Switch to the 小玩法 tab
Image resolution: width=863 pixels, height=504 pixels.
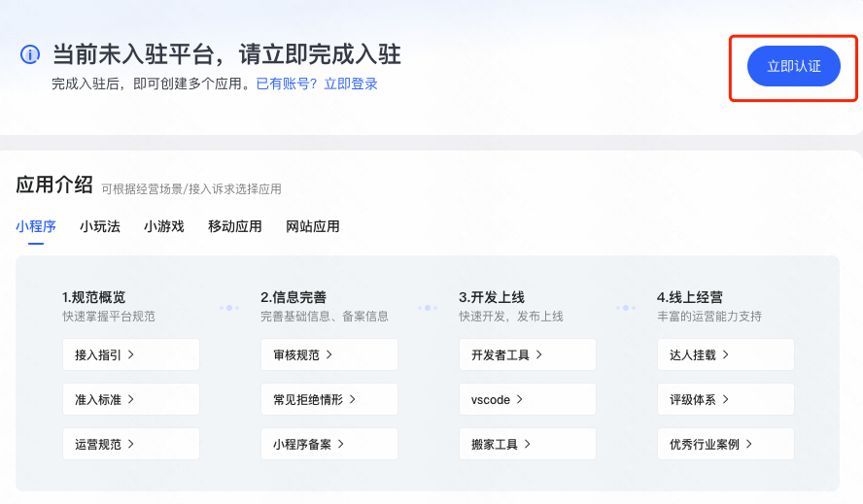tap(100, 226)
